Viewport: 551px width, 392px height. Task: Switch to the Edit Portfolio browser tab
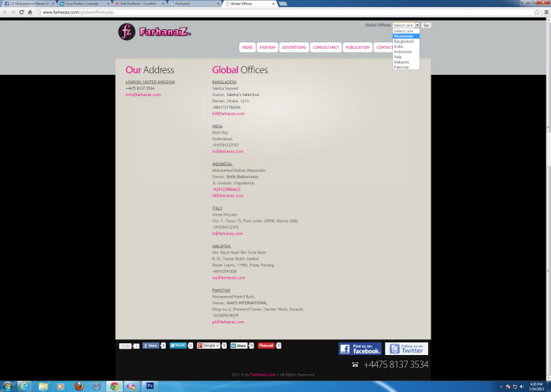point(138,4)
